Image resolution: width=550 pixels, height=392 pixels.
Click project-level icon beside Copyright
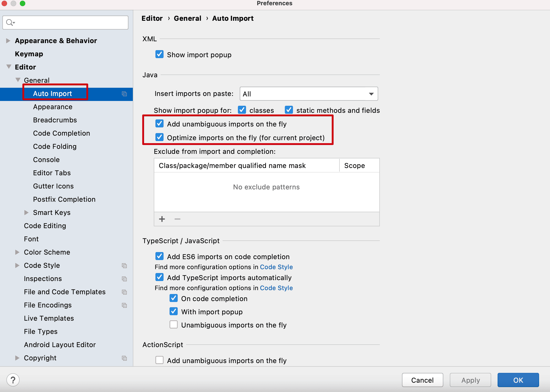[x=124, y=358]
